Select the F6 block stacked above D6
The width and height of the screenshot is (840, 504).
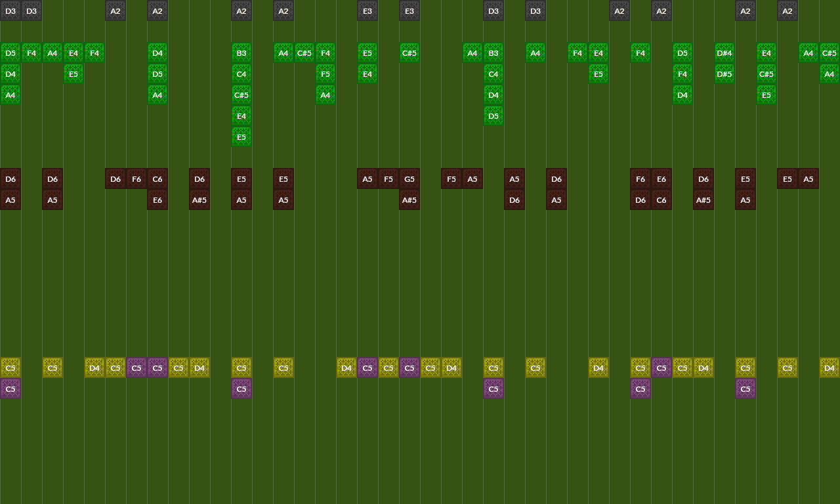640,178
